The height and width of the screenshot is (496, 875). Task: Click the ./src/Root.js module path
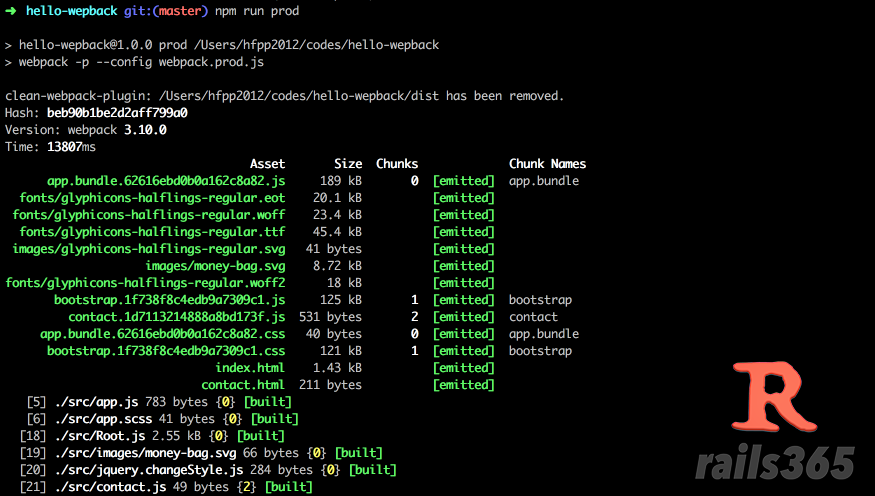click(99, 436)
